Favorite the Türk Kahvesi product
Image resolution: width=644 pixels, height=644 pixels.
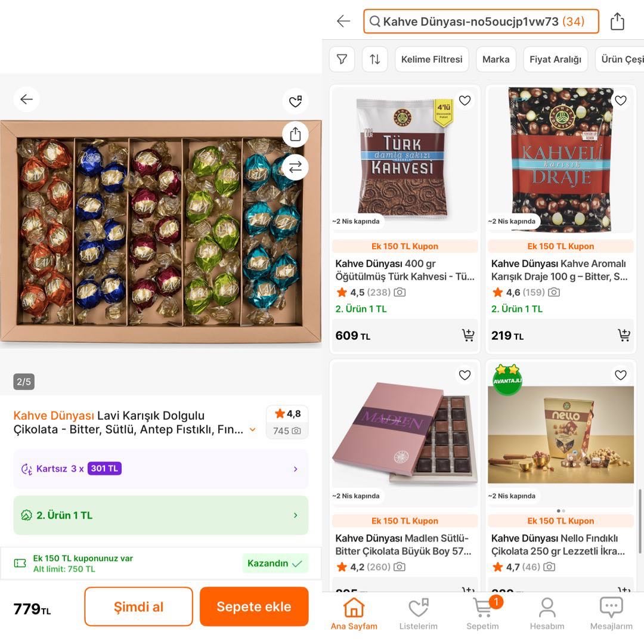pos(465,101)
